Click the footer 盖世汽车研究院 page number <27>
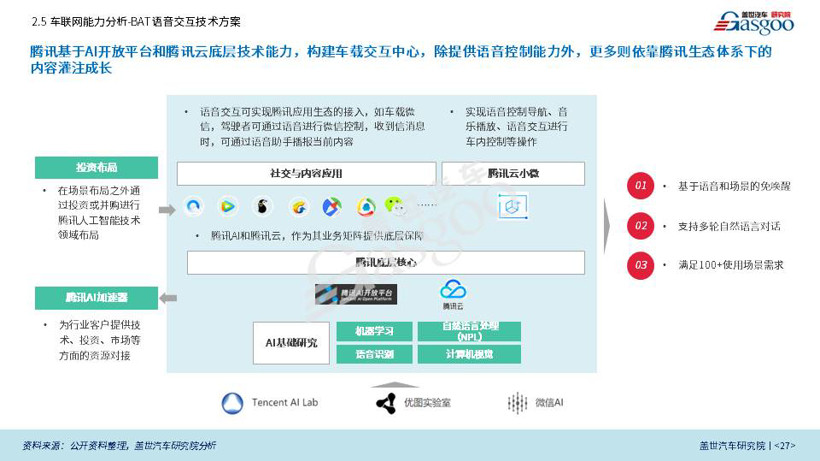Image resolution: width=820 pixels, height=461 pixels. (747, 446)
